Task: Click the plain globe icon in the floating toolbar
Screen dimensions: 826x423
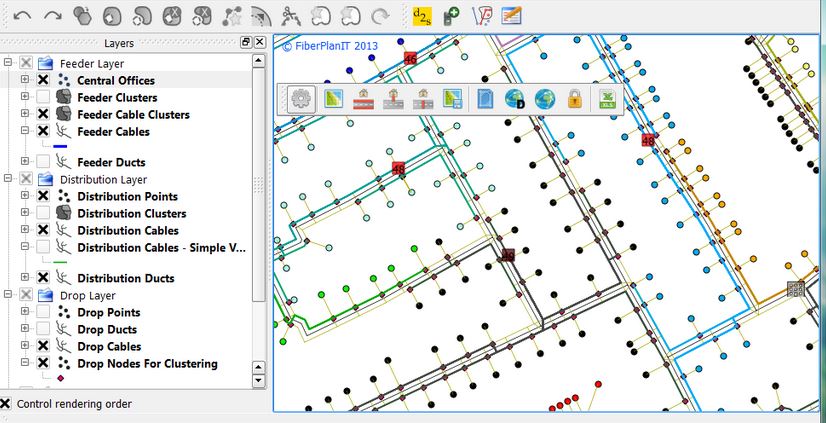Action: pyautogui.click(x=545, y=99)
